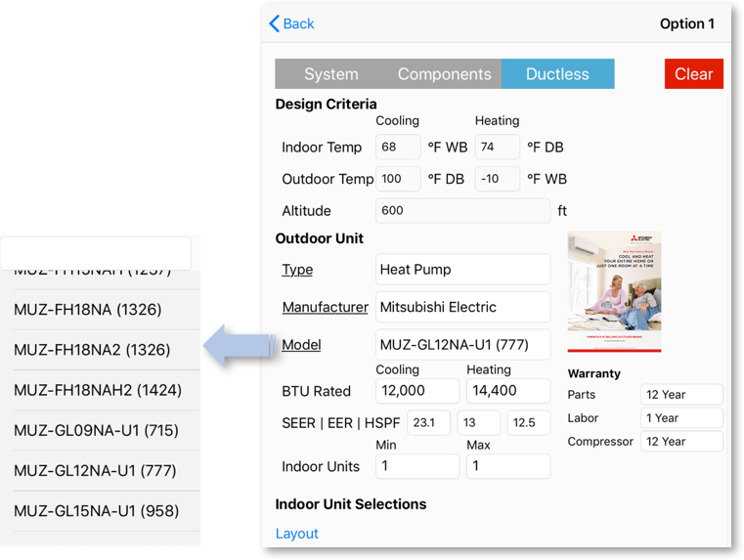Edit Indoor Units Min field

click(x=417, y=466)
